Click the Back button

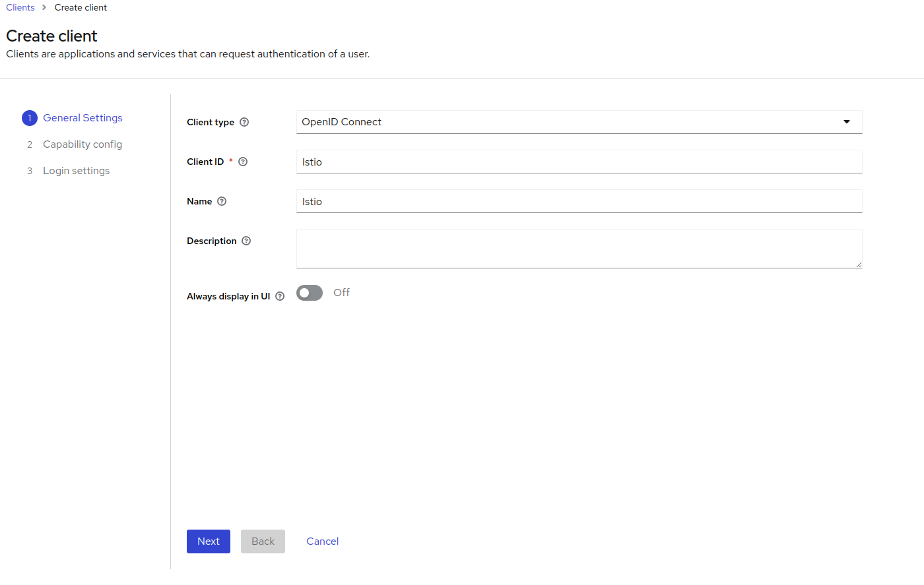coord(263,541)
